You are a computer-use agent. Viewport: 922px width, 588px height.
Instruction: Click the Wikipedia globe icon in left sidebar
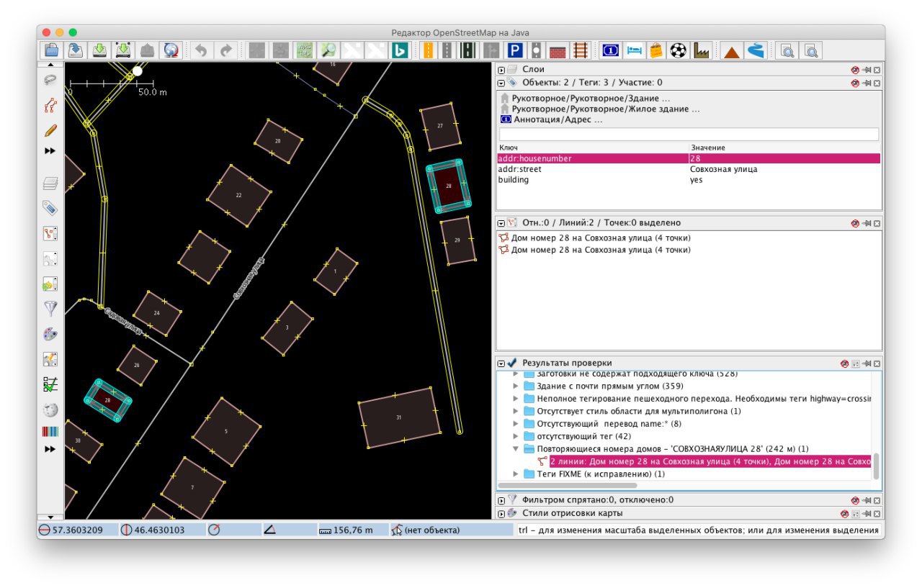point(50,410)
